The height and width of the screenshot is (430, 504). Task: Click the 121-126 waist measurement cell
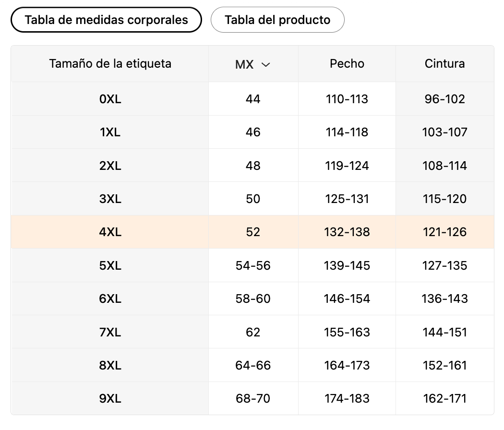[444, 232]
